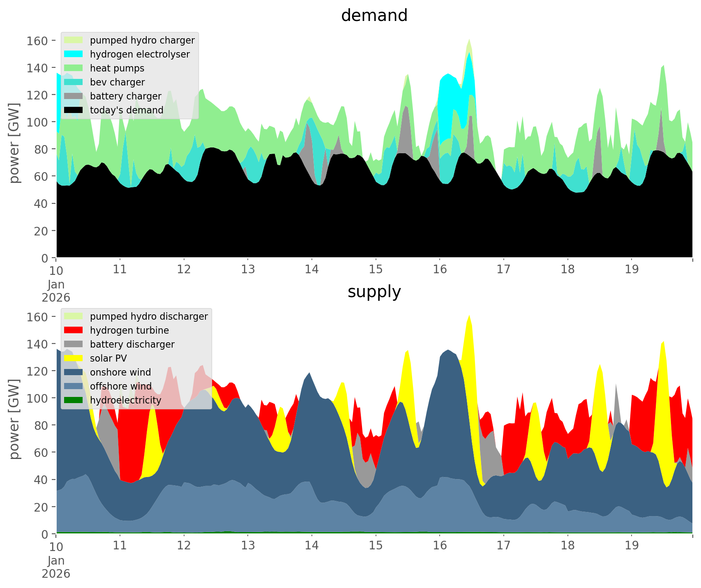
Task: Click the supply chart's power [GW] axis label
Action: pos(14,419)
